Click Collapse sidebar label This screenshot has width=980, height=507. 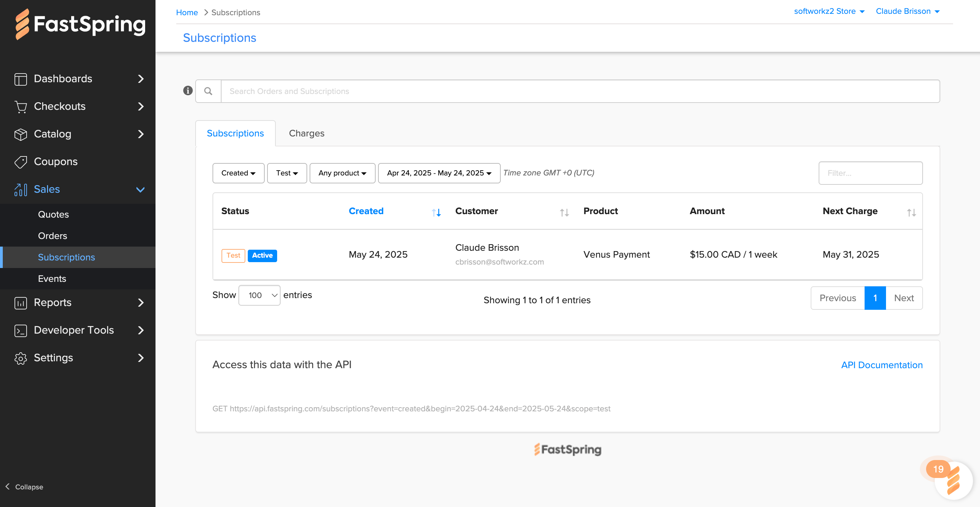[29, 487]
